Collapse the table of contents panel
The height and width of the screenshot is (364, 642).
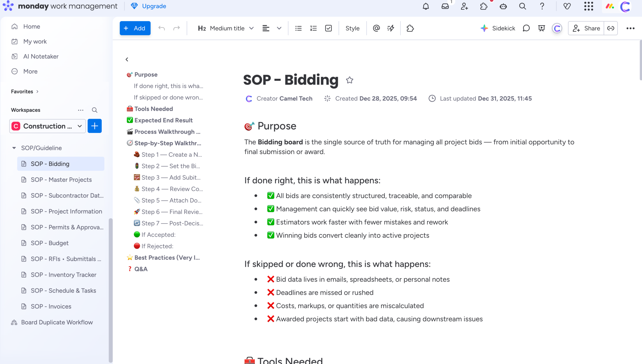[x=127, y=59]
